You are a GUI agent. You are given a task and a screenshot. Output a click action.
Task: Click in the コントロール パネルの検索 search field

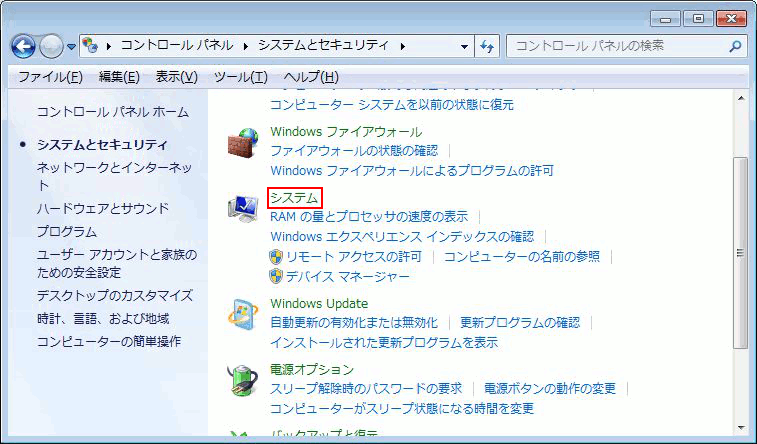pos(615,46)
